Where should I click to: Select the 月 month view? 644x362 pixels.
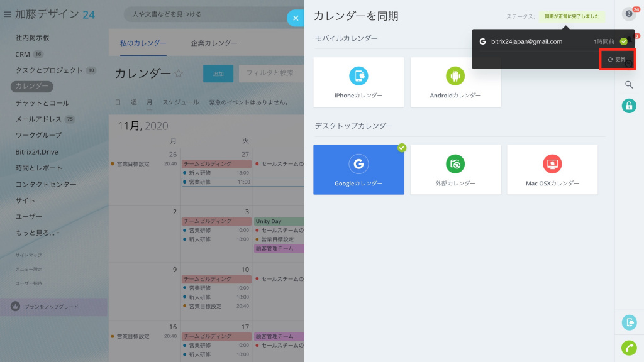tap(149, 102)
